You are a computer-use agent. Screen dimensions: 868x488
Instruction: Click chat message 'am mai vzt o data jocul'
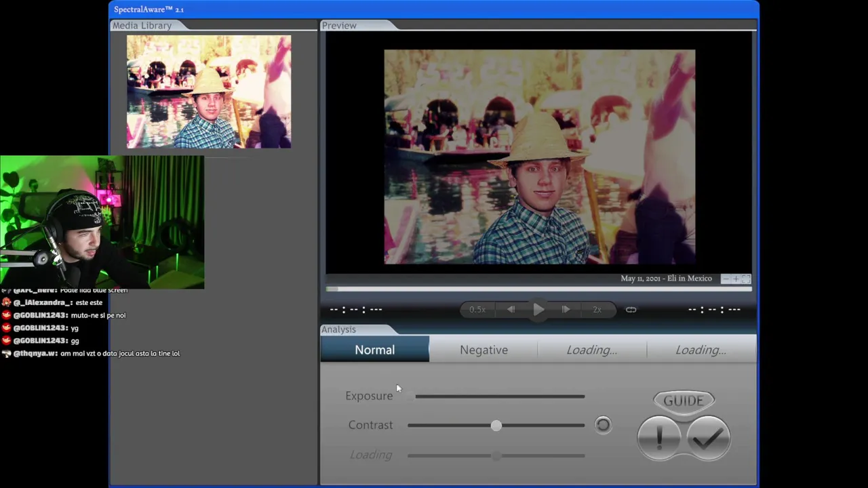[120, 353]
